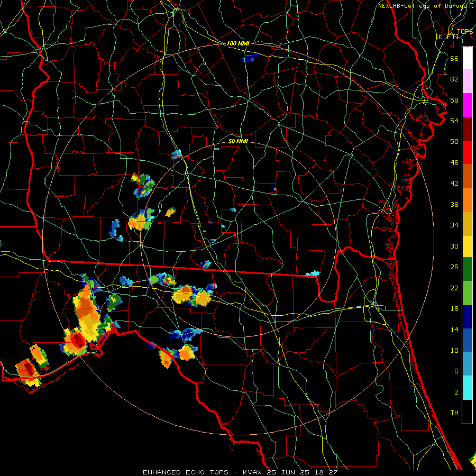Pick the light blue legend swatch below 10

[467, 364]
